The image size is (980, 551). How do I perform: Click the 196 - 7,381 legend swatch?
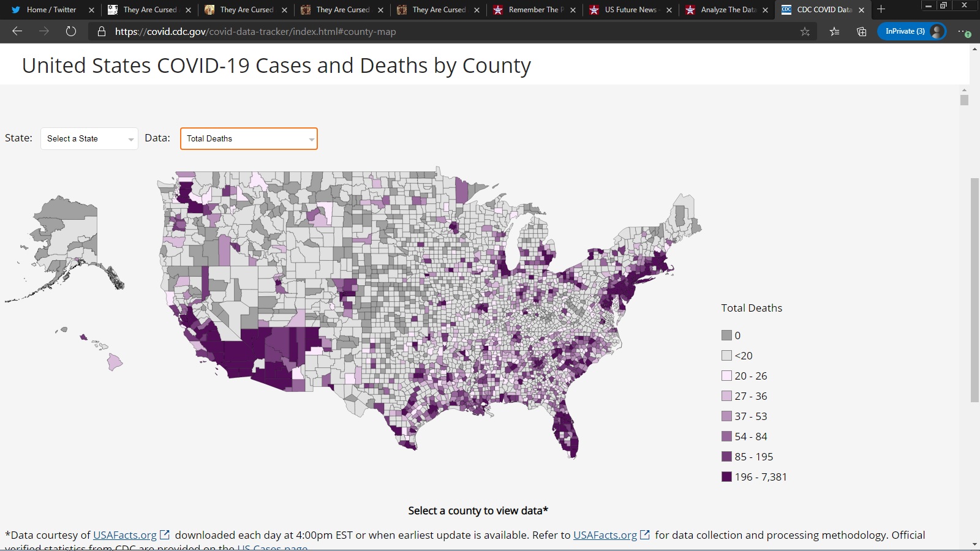coord(726,477)
